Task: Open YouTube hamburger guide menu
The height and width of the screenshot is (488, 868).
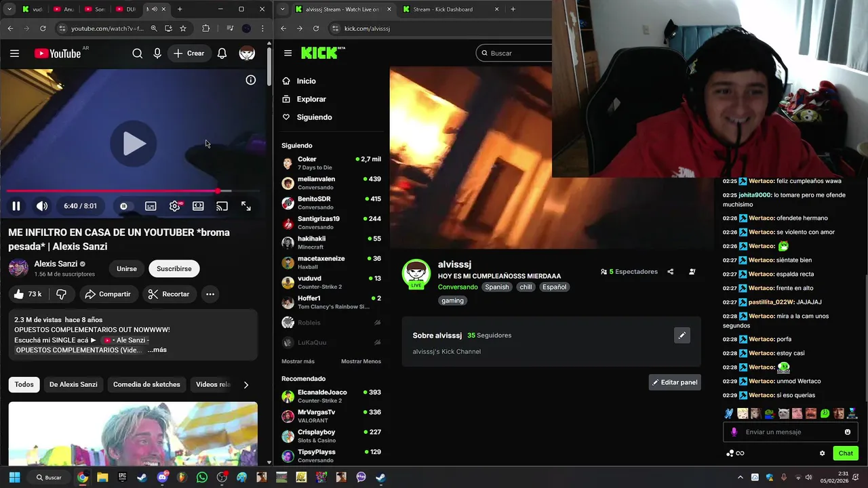Action: pyautogui.click(x=14, y=54)
